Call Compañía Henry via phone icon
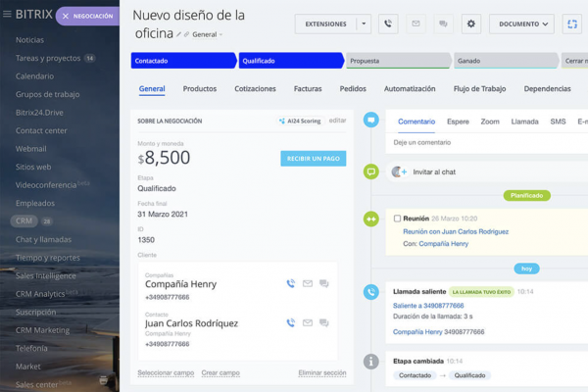The image size is (588, 392). [x=290, y=284]
